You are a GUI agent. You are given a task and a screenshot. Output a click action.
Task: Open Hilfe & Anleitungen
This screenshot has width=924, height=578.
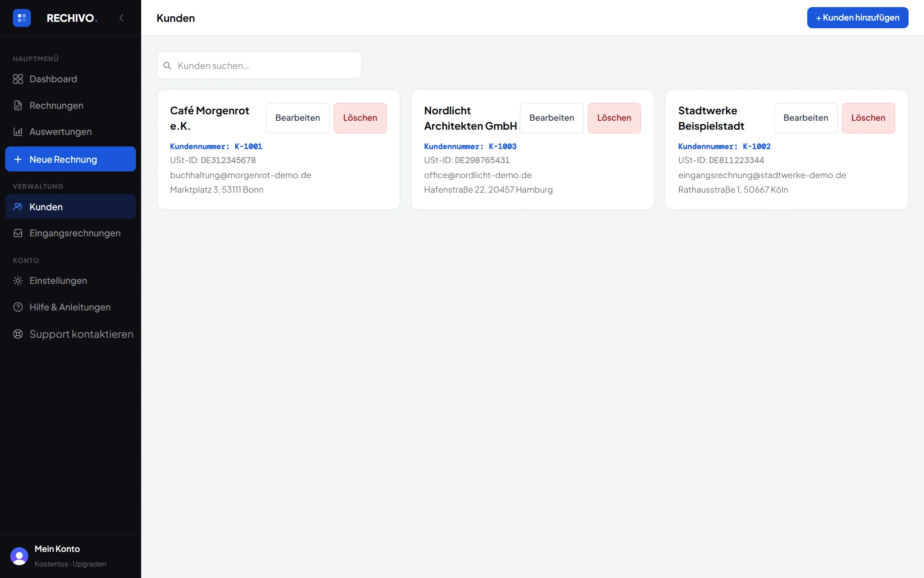(x=71, y=307)
